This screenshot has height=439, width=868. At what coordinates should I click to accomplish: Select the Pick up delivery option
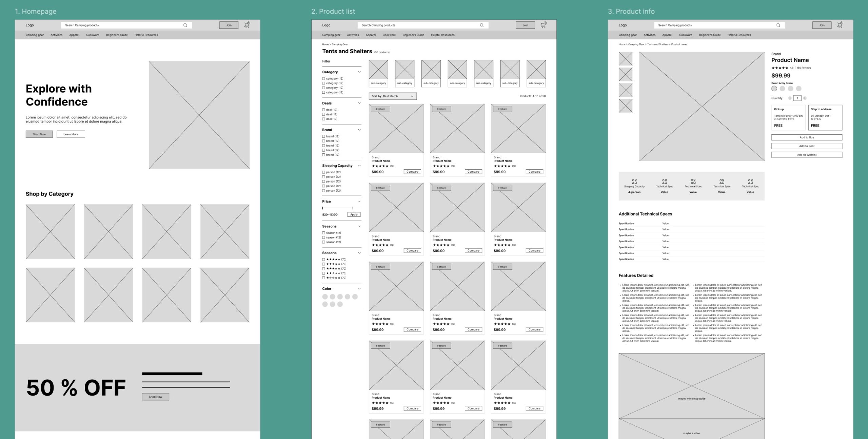tap(788, 118)
